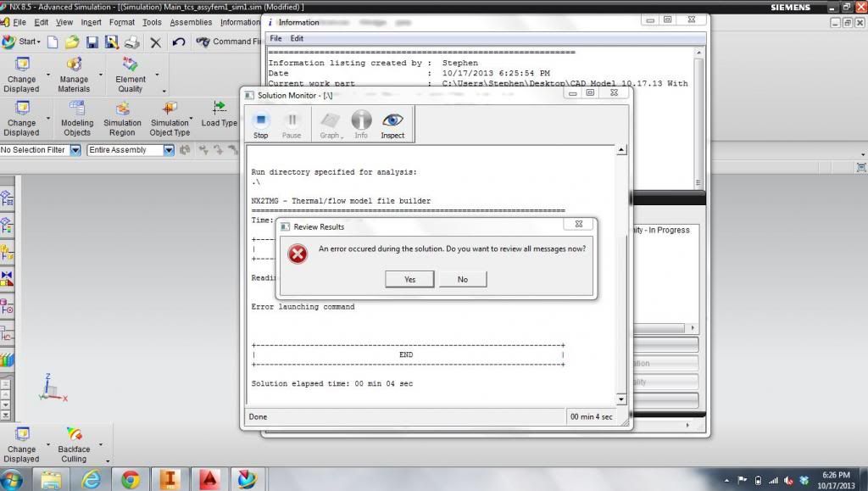Open Element Quality tool
Screen dimensions: 868x491
pos(130,75)
